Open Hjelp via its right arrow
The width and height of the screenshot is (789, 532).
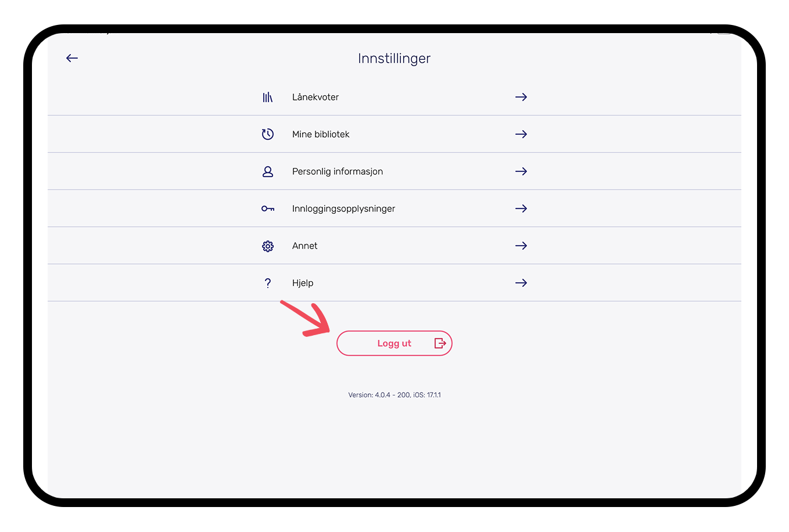coord(521,283)
